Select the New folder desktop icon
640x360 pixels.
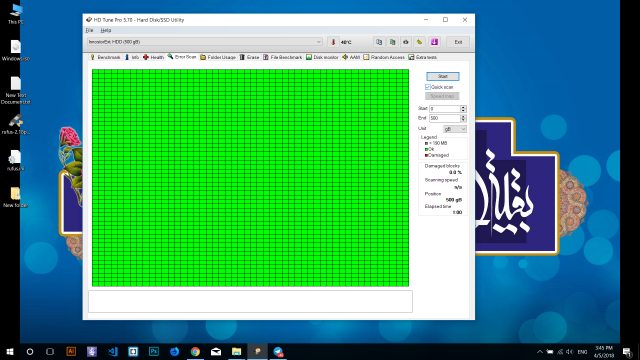pyautogui.click(x=16, y=197)
